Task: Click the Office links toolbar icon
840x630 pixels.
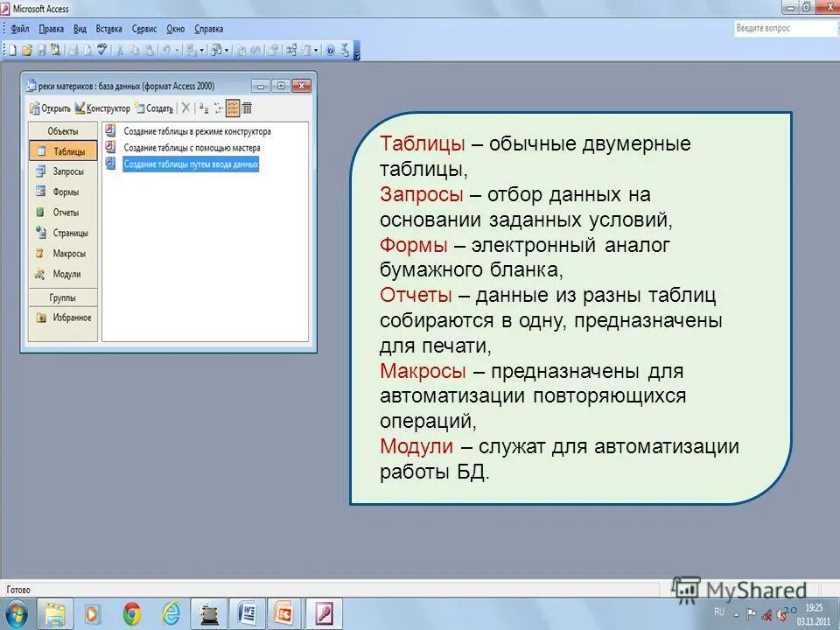Action: [x=190, y=50]
